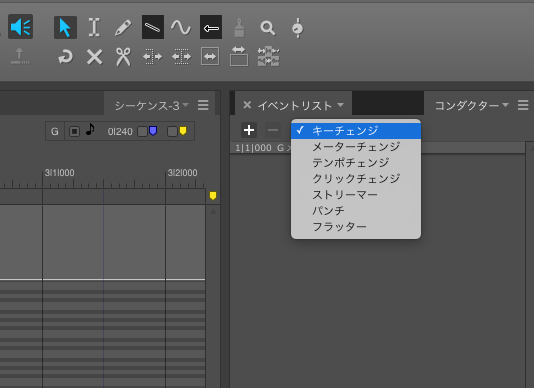Select the Zoom magnifier tool
The width and height of the screenshot is (534, 388).
click(268, 28)
